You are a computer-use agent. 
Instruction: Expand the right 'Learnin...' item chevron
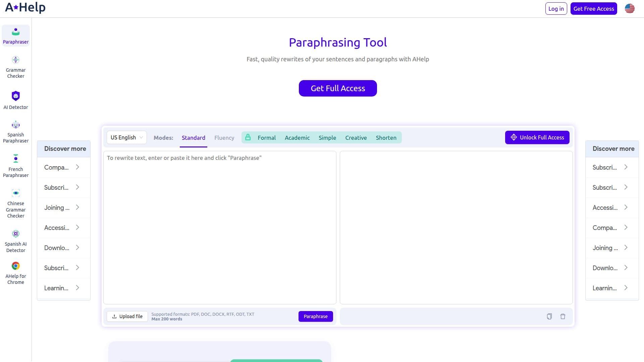click(626, 288)
